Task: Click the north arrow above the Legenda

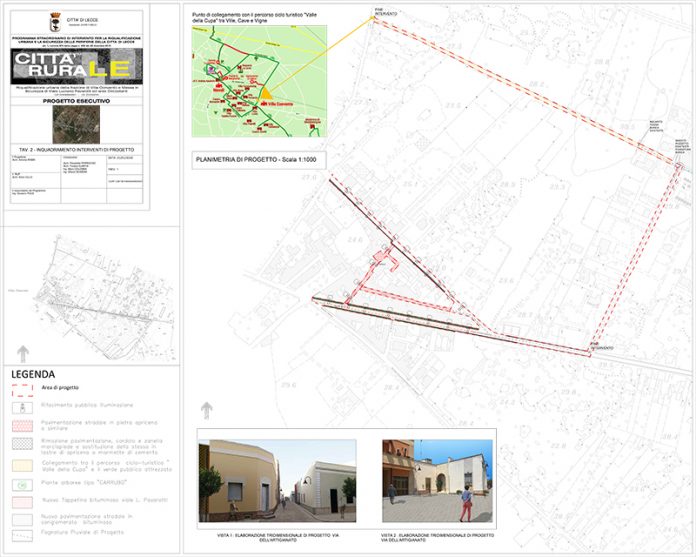Action: coord(22,353)
